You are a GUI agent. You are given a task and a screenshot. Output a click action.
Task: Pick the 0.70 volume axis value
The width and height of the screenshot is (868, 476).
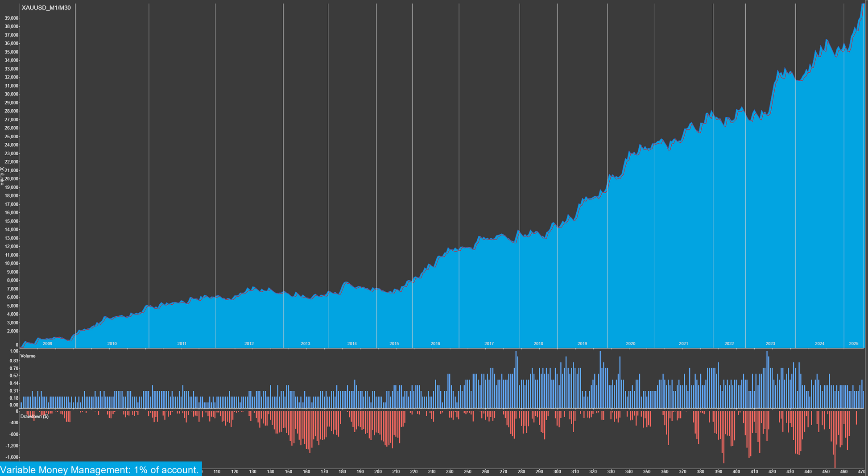14,368
